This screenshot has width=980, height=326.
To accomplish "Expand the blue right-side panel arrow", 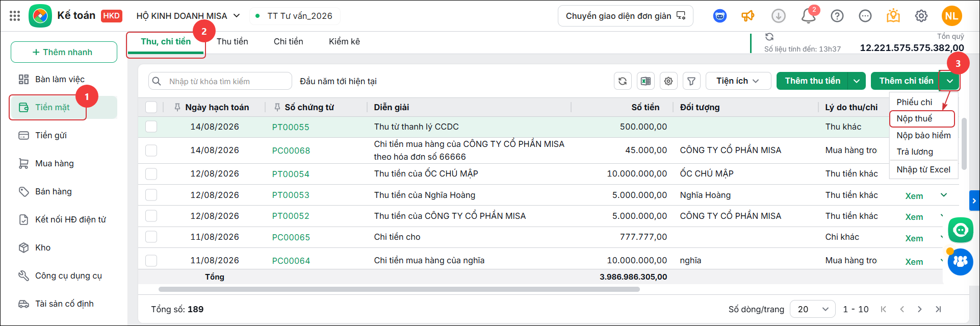I will (974, 200).
